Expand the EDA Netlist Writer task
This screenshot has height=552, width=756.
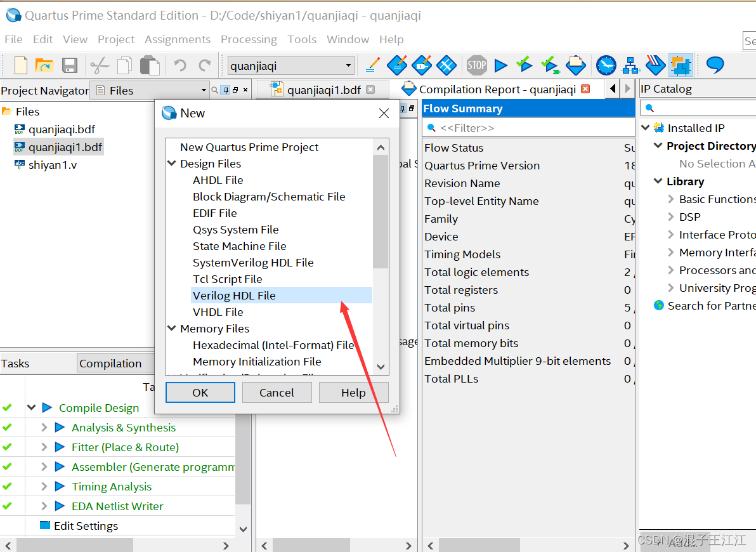click(44, 506)
